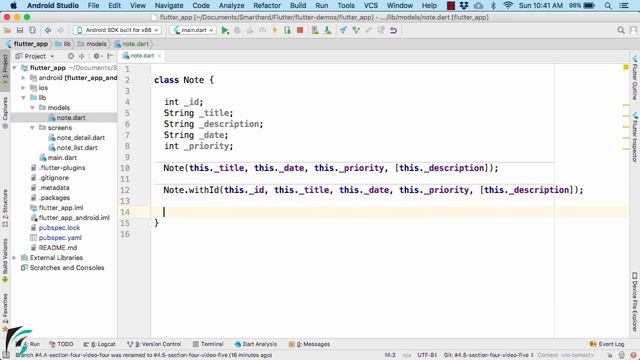Open Version Control tool window
The image size is (640, 360).
click(154, 344)
